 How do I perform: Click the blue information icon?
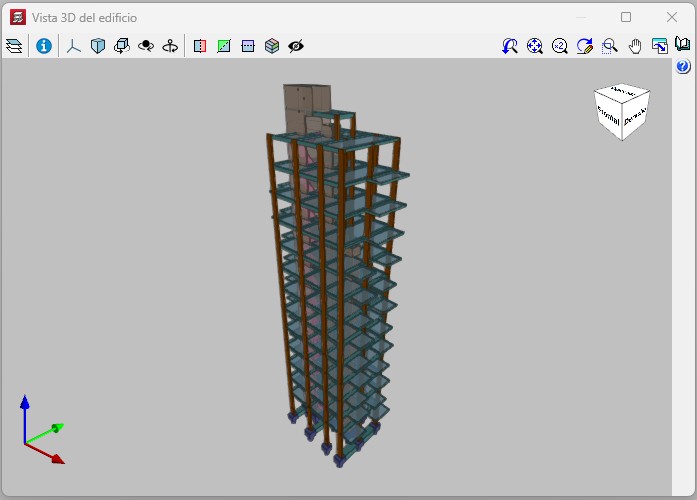[43, 46]
